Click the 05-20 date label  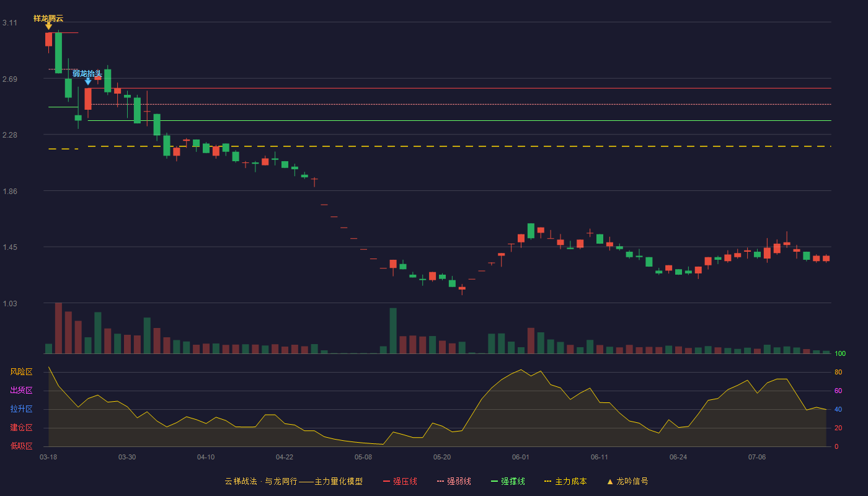click(x=442, y=457)
